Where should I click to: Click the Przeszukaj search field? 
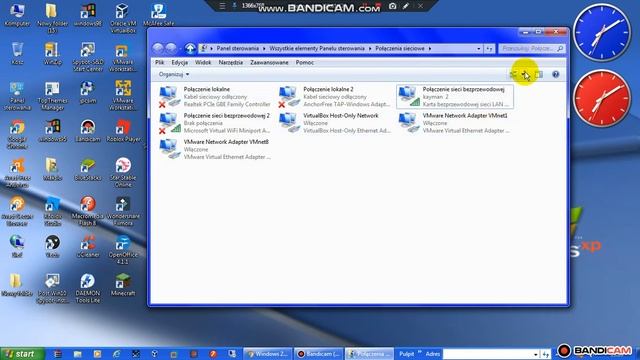[x=532, y=49]
